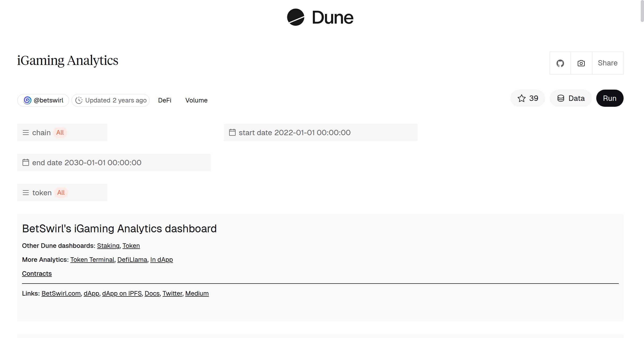Open the token filter set to All
This screenshot has width=644, height=338.
pos(62,192)
